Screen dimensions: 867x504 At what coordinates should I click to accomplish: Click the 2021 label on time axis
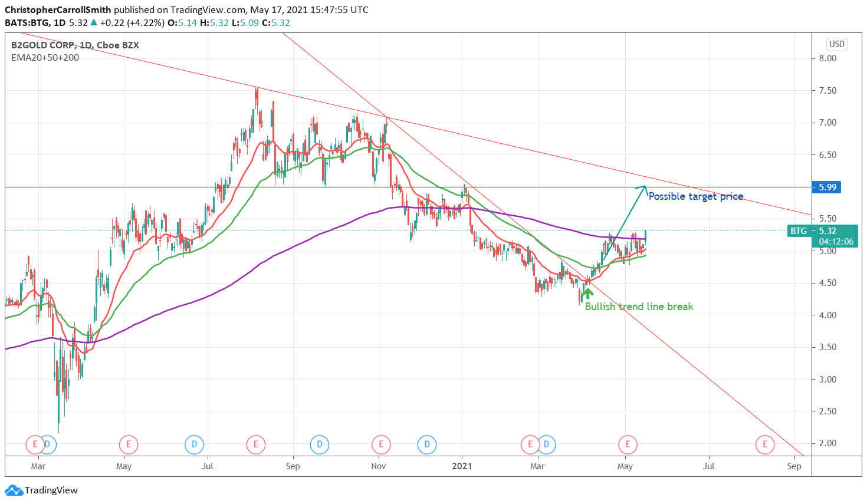click(x=462, y=466)
